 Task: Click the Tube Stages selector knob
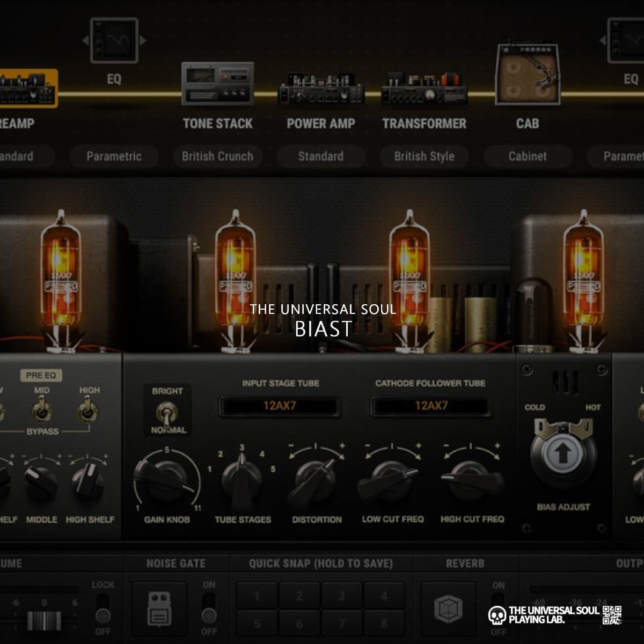click(x=242, y=478)
